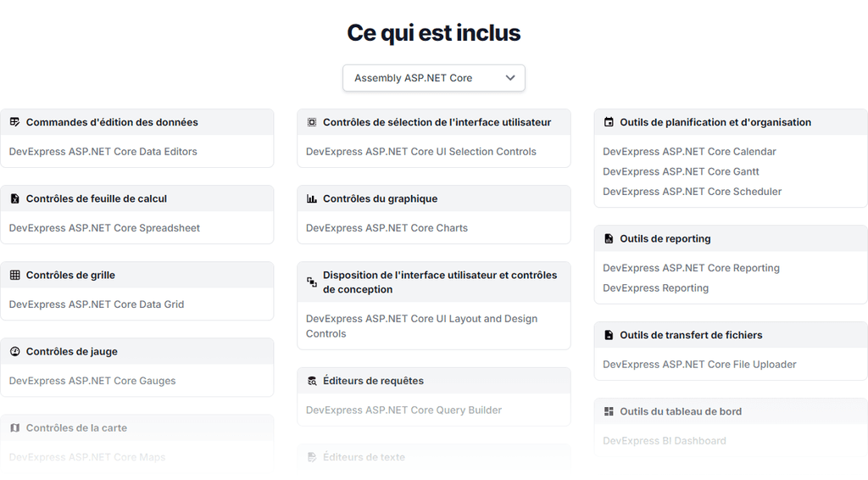Click 'Commandes d'édition des données' heading
Screen dimensions: 868x480
point(112,122)
